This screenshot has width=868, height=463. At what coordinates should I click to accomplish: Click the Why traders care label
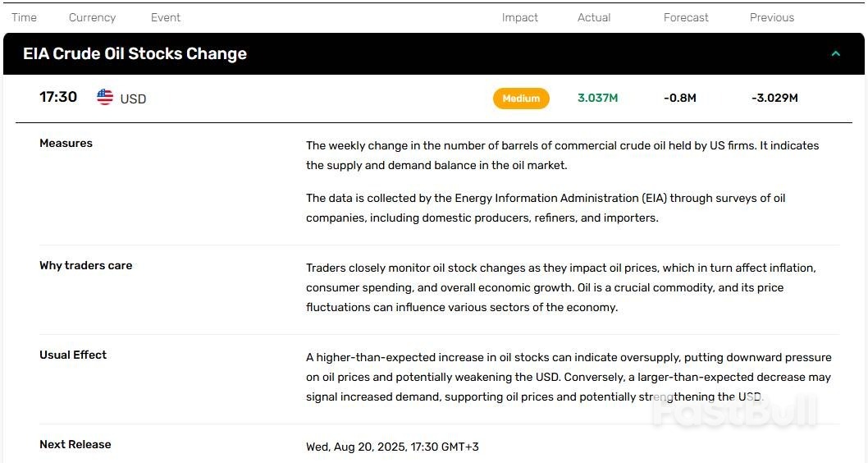[x=86, y=265]
